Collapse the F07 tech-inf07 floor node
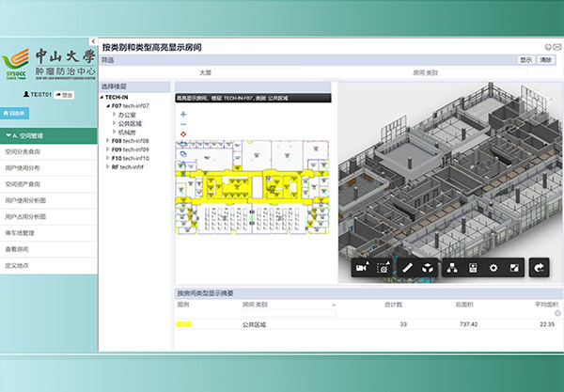The height and width of the screenshot is (392, 564). tap(108, 106)
